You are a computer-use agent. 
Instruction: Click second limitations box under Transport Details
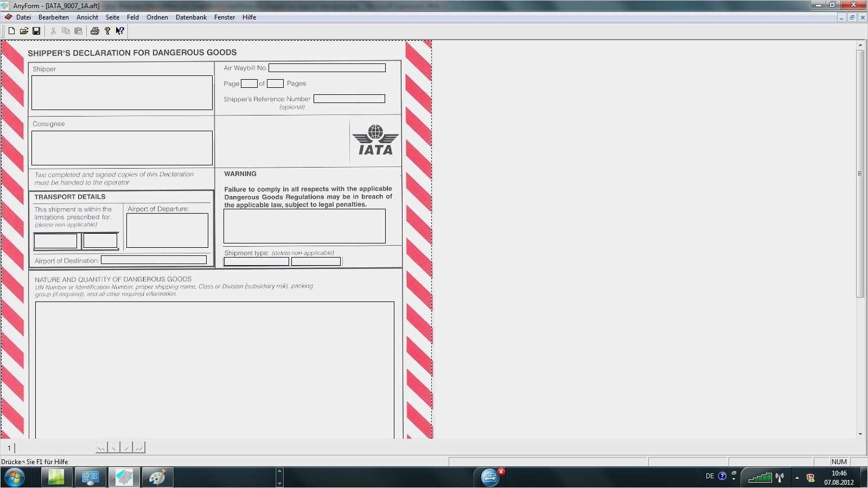click(x=100, y=241)
